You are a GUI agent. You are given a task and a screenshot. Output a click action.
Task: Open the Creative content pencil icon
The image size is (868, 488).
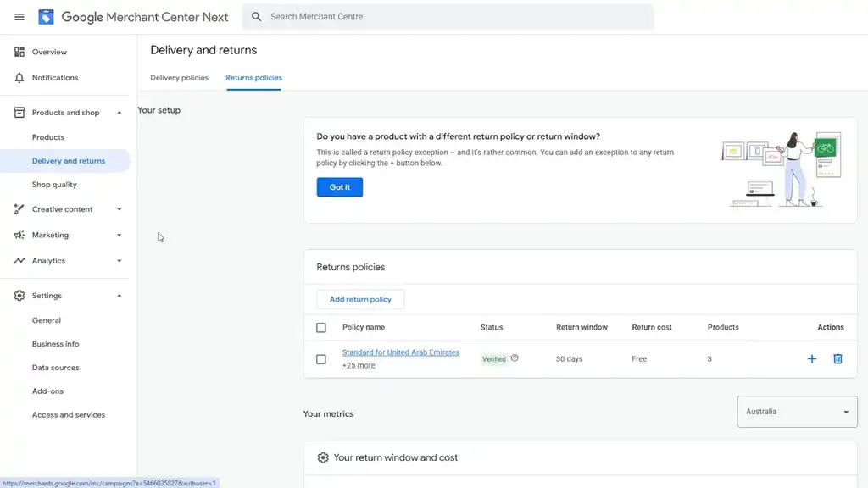click(19, 209)
